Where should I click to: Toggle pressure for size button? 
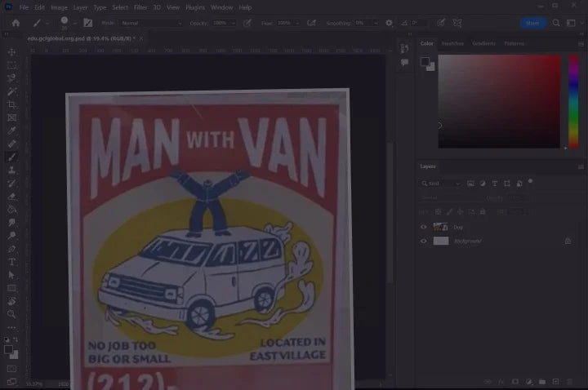[441, 23]
